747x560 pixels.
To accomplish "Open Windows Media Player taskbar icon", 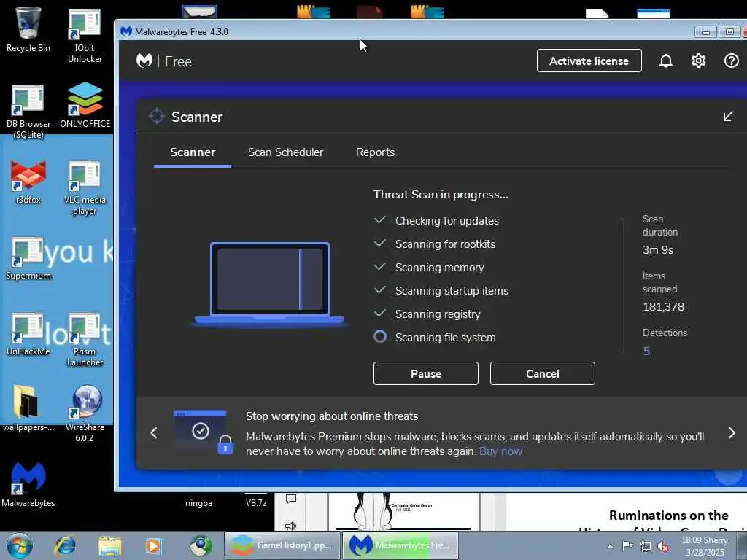I will (x=154, y=545).
